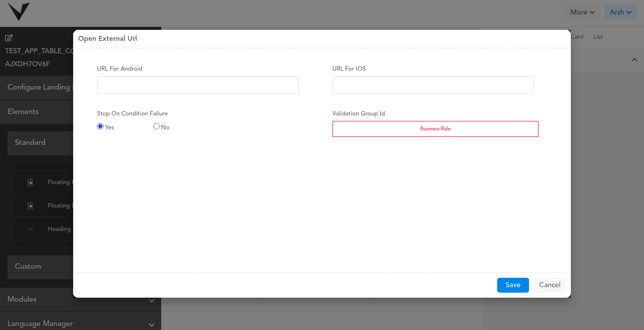The height and width of the screenshot is (330, 644).
Task: Focus the URL For Android input field
Action: (198, 85)
